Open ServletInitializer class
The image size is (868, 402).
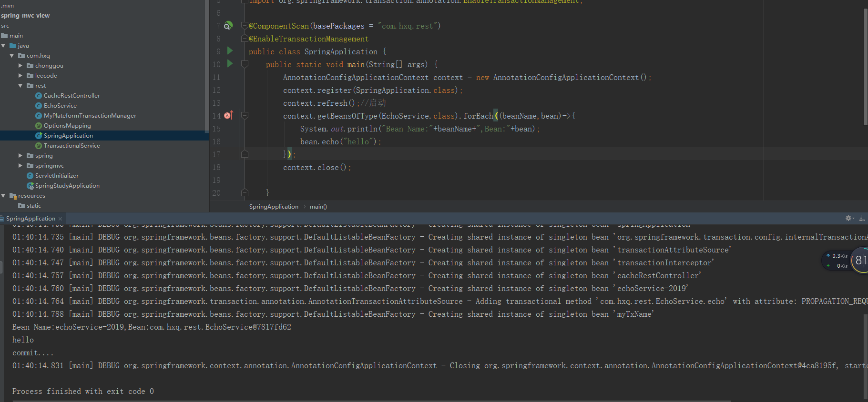point(57,176)
